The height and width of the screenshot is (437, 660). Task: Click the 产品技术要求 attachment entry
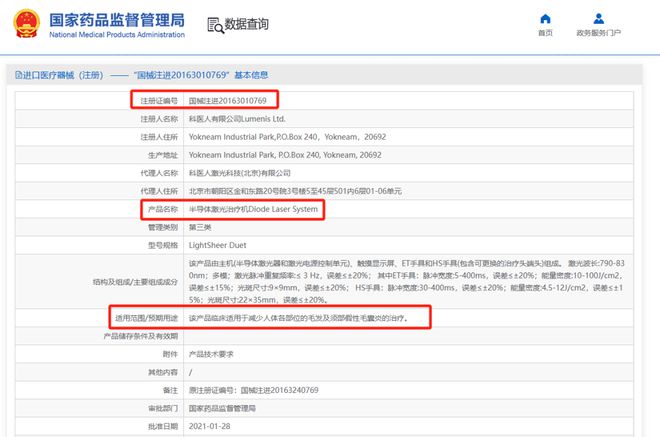coord(211,355)
